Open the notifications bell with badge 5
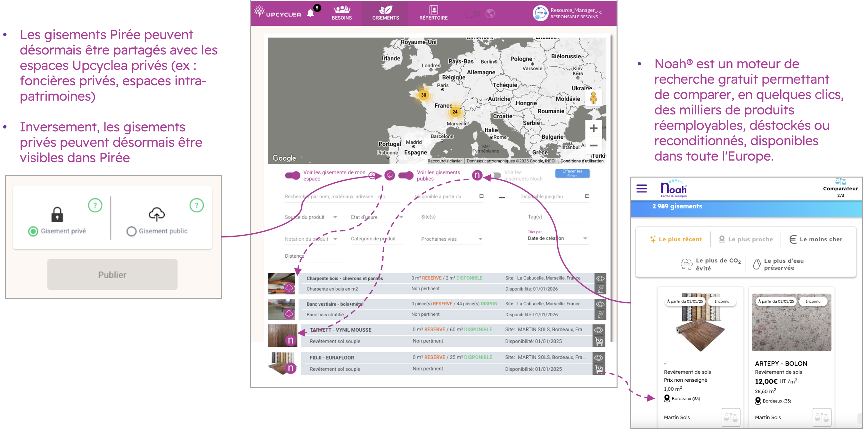This screenshot has width=868, height=432. 310,13
